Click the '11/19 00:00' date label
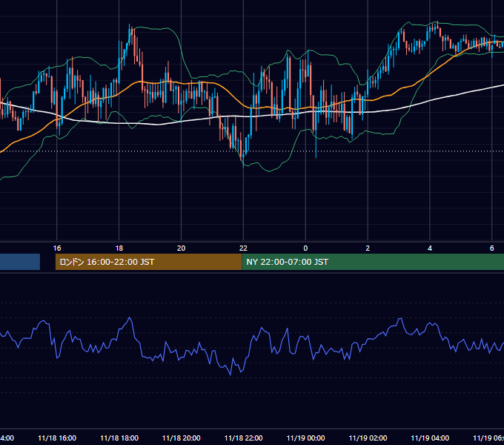This screenshot has height=445, width=504. coord(305,438)
